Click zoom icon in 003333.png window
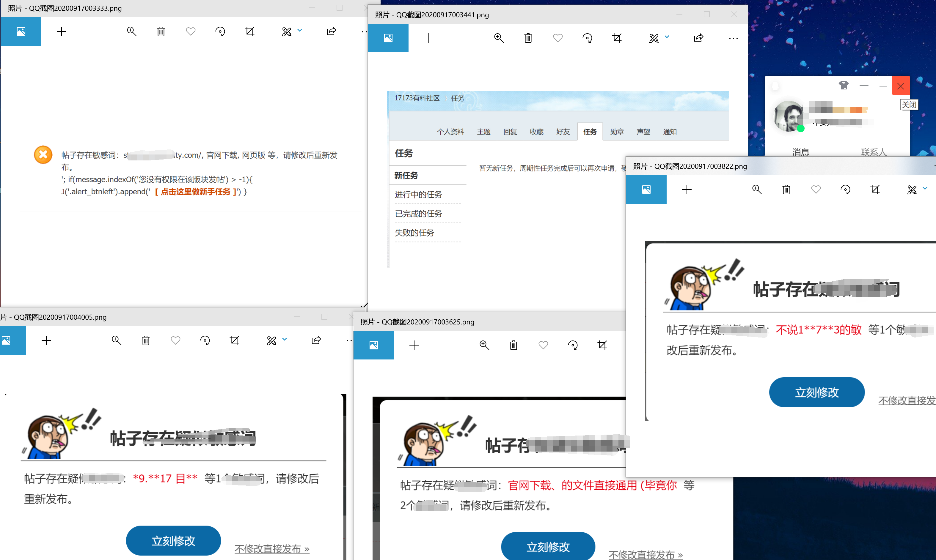The image size is (936, 560). click(131, 31)
